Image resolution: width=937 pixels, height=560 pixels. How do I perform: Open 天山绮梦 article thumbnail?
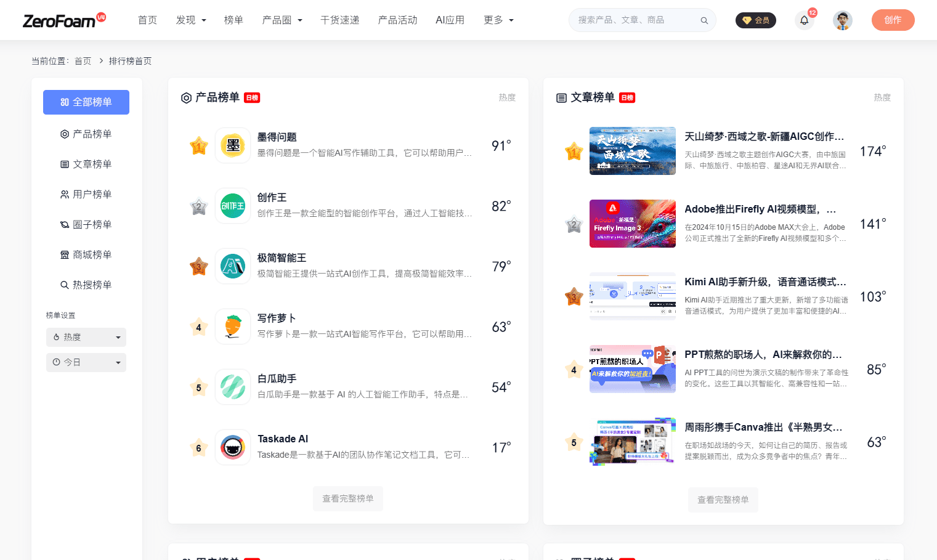tap(632, 151)
